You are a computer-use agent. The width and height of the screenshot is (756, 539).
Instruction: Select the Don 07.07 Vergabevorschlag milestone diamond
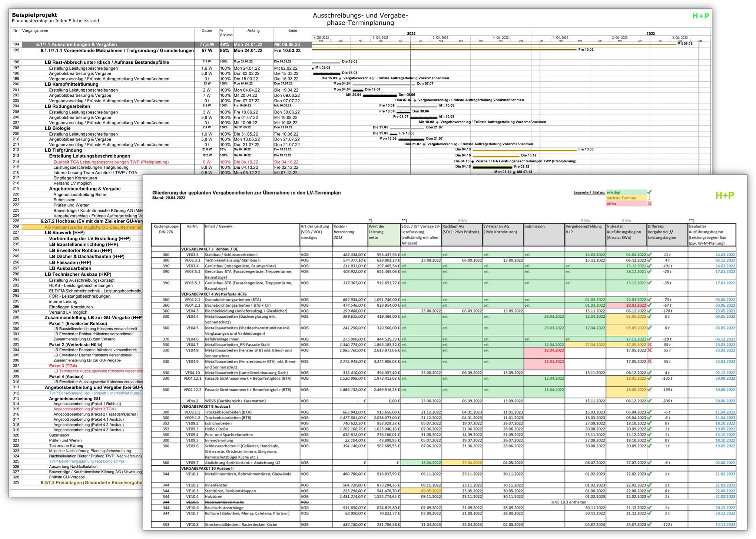(x=415, y=100)
